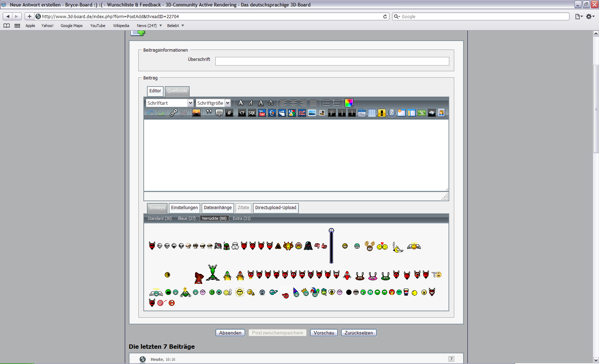Open the browser settings gear menu
This screenshot has width=599, height=364.
click(x=590, y=16)
